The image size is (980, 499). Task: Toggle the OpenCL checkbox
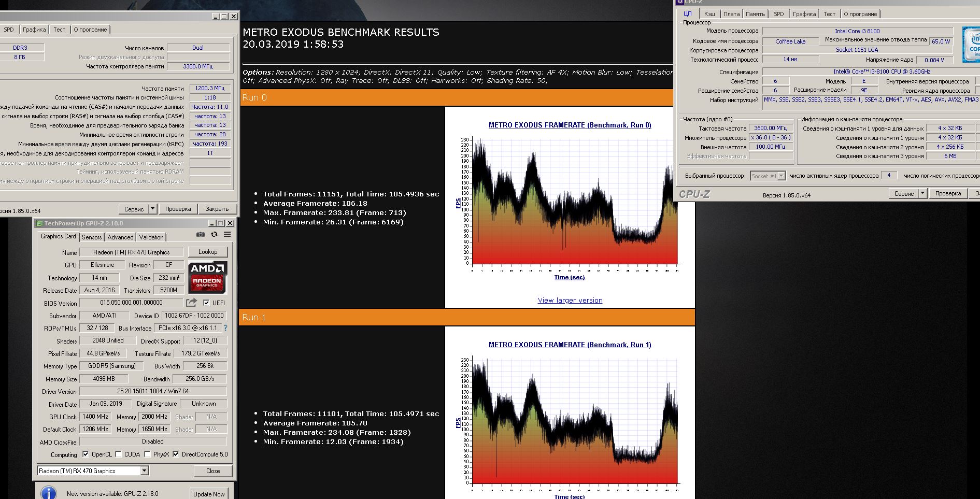coord(86,454)
